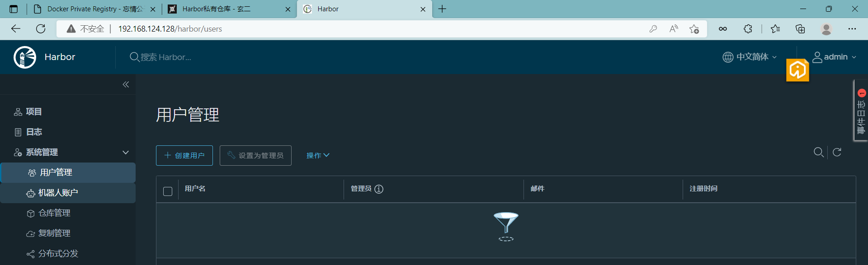The width and height of the screenshot is (868, 265).
Task: Open 仓库管理 in the sidebar
Action: 49,213
